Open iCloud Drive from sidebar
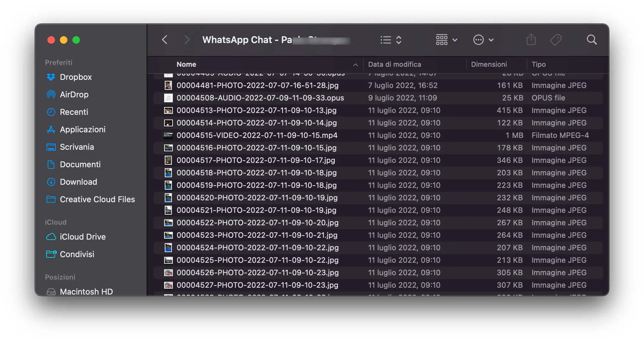The image size is (644, 342). point(82,237)
